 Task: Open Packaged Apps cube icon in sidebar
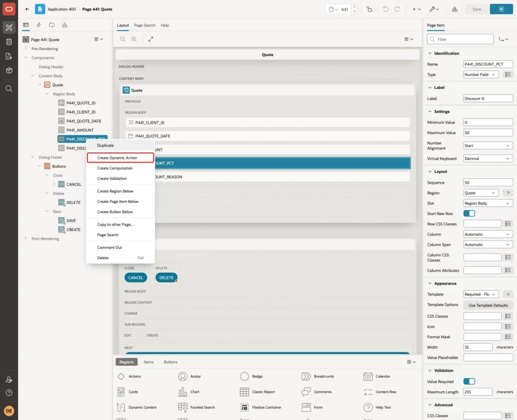click(x=9, y=70)
